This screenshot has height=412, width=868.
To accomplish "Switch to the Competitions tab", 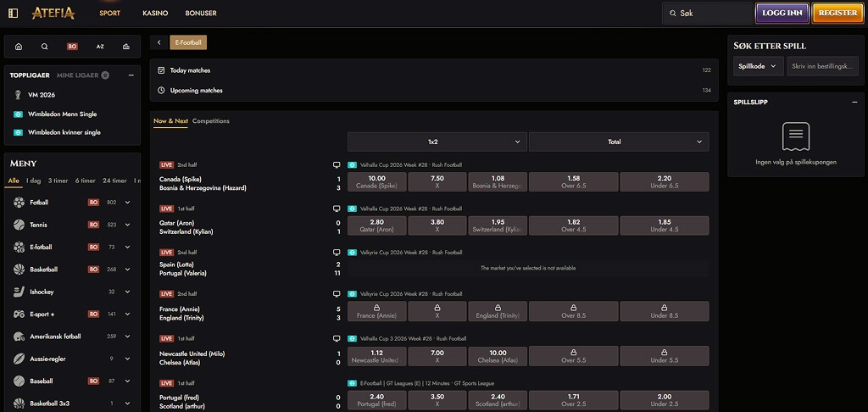I will coord(211,120).
